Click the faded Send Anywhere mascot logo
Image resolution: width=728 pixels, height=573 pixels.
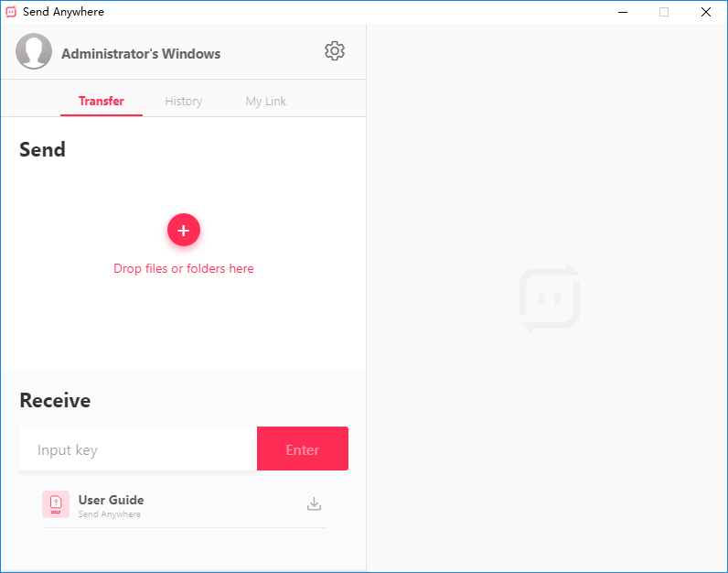coord(550,298)
